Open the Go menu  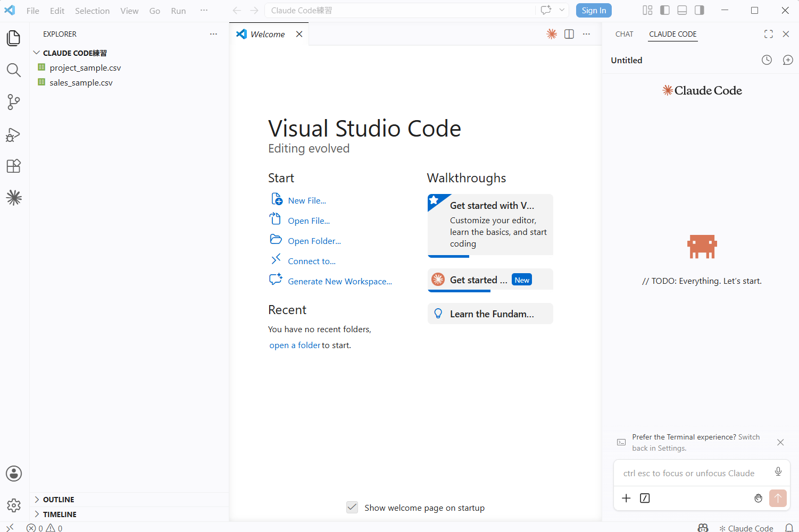[155, 11]
